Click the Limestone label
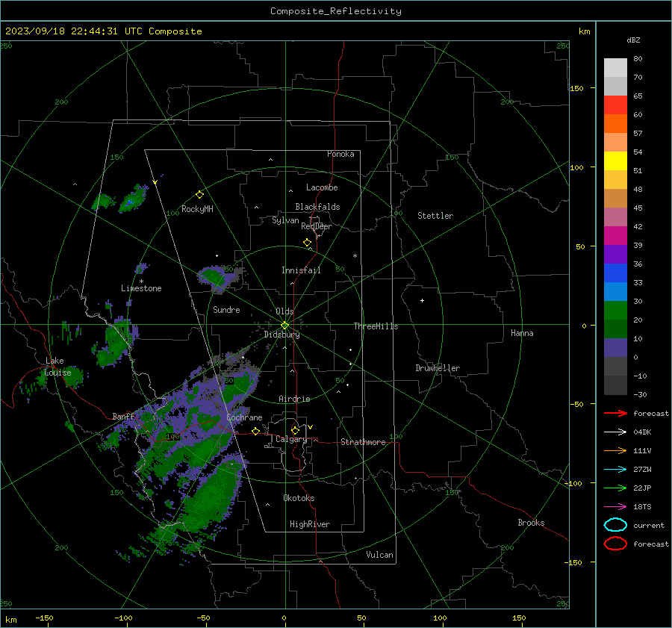The width and height of the screenshot is (672, 628). [x=141, y=288]
